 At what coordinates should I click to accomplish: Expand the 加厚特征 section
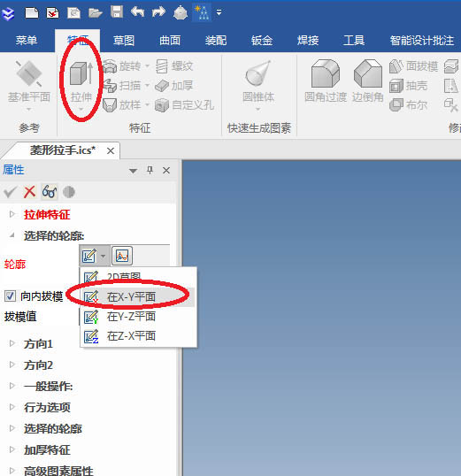point(12,449)
